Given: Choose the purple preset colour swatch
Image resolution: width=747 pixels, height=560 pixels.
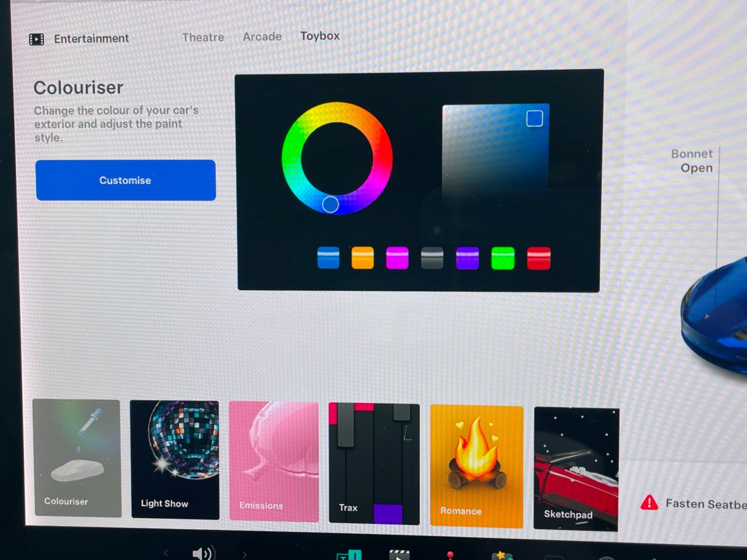Looking at the screenshot, I should [x=467, y=258].
